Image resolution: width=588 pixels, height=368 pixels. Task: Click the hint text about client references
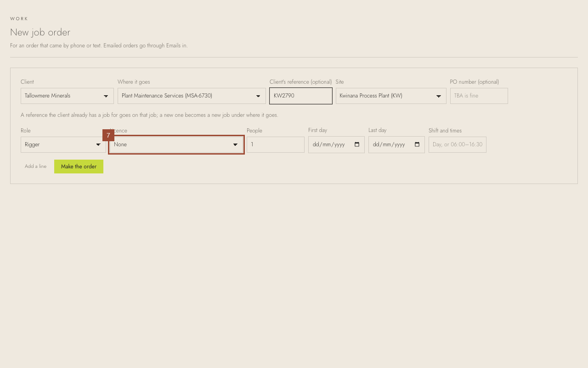(149, 115)
